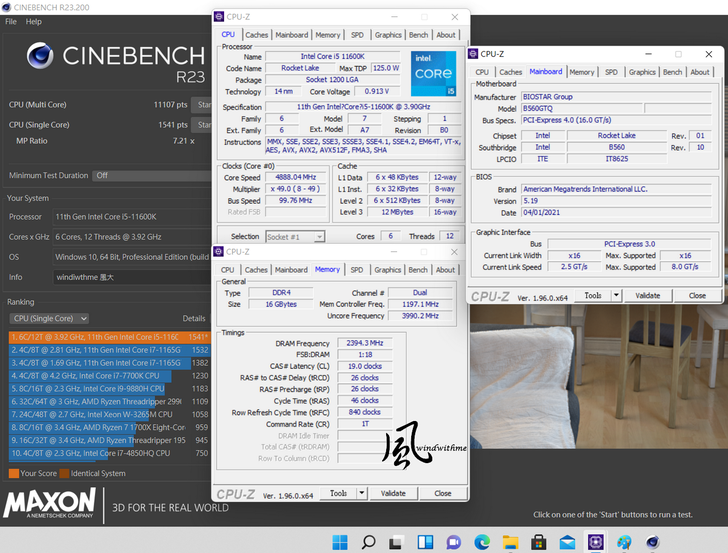The width and height of the screenshot is (728, 553).
Task: Click the Info text field in Your System
Action: click(x=130, y=277)
